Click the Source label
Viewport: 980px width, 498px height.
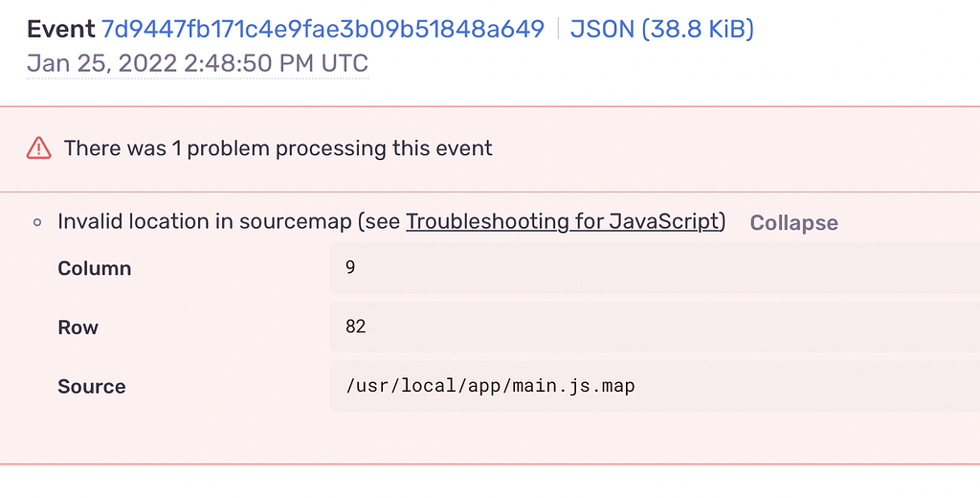point(91,387)
